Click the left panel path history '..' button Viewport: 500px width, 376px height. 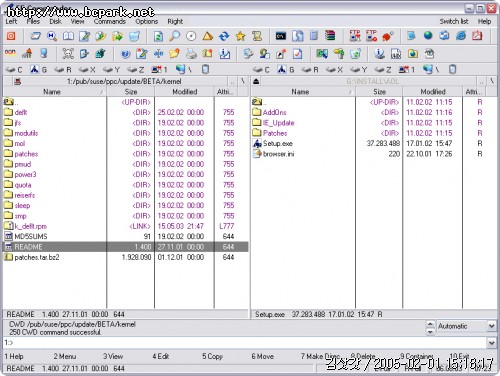coord(232,81)
